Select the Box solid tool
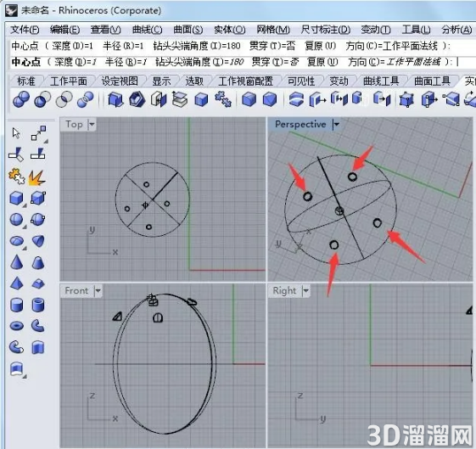 (17, 199)
